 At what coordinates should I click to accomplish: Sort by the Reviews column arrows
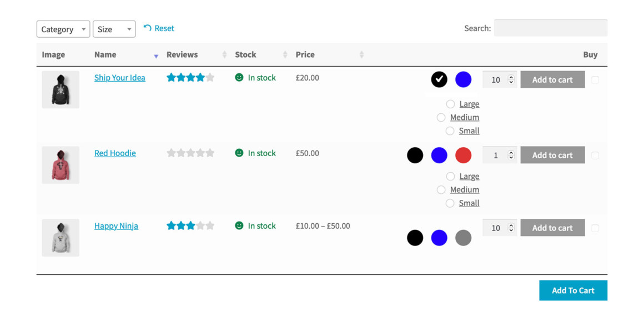click(x=224, y=54)
